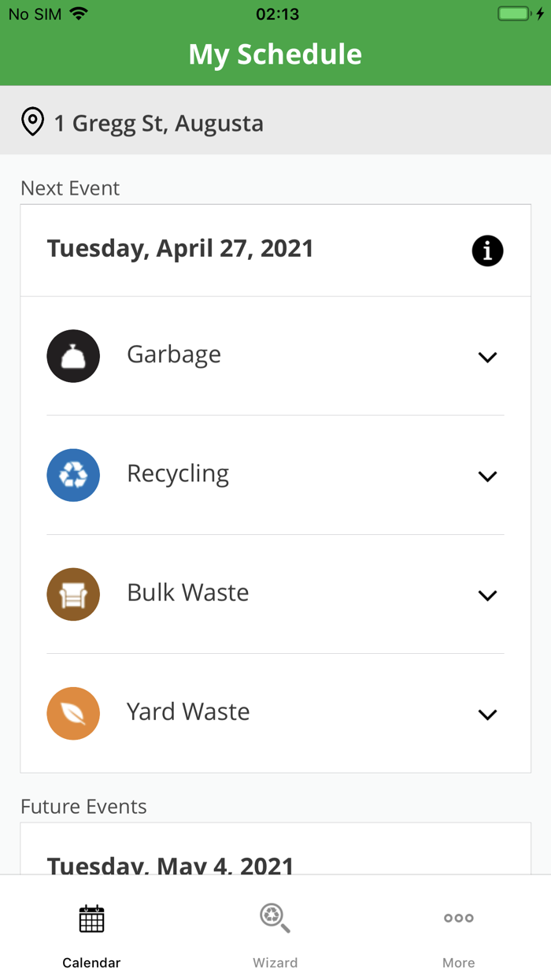The width and height of the screenshot is (551, 980).
Task: Click the Garbage bag icon
Action: tap(73, 356)
